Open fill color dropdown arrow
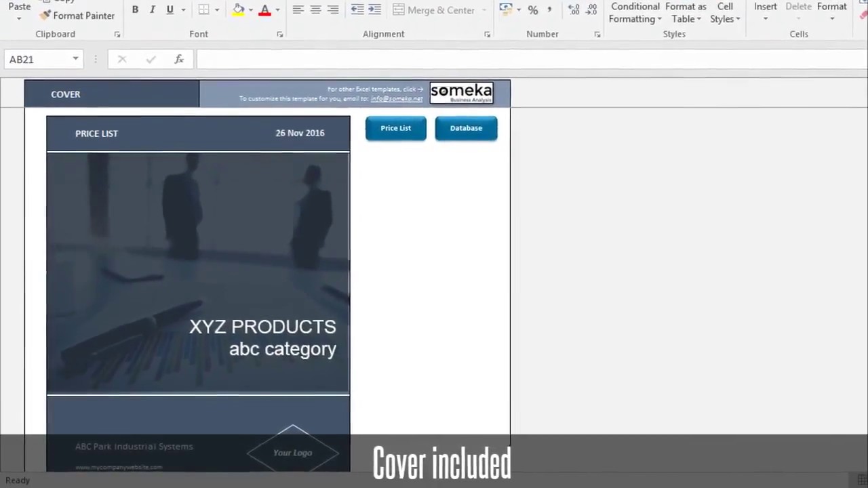The image size is (868, 488). [x=251, y=10]
